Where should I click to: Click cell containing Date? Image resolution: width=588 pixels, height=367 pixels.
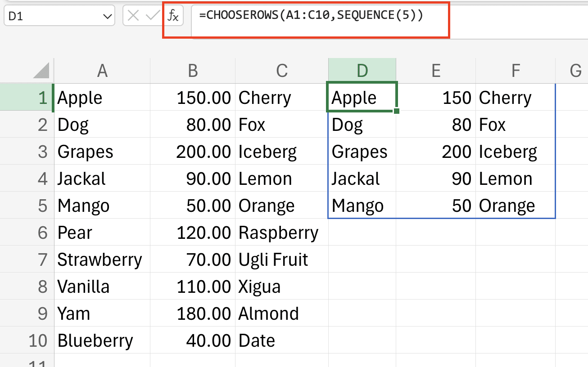282,340
